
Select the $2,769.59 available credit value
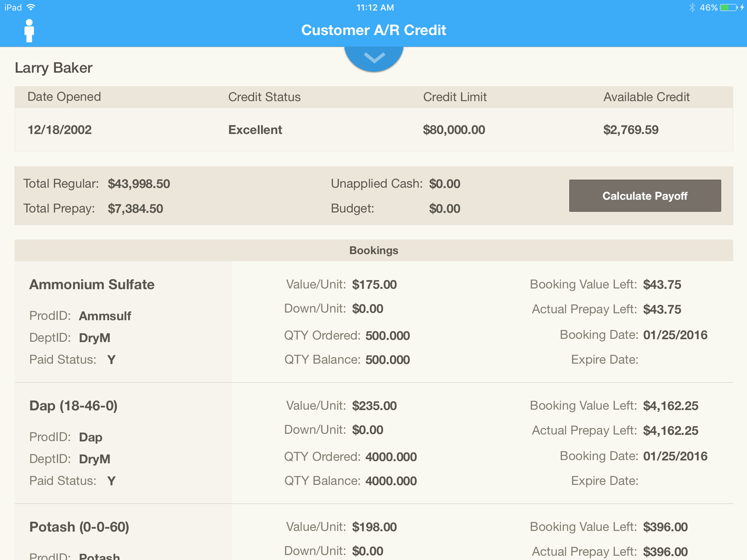[631, 130]
